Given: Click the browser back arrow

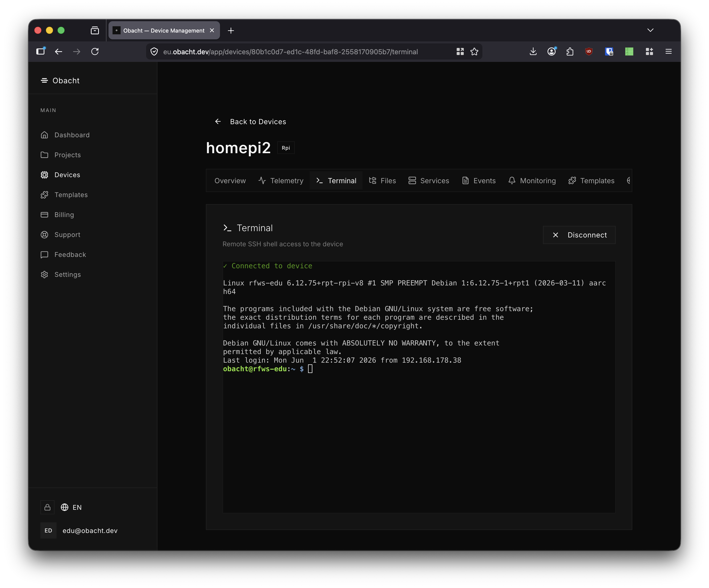Looking at the screenshot, I should click(58, 51).
